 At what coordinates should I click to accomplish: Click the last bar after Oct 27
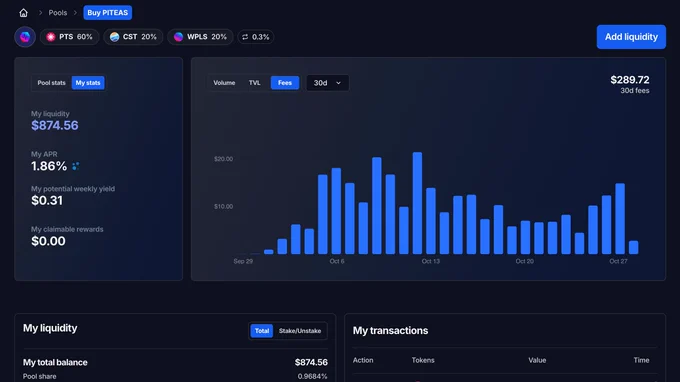click(x=633, y=247)
